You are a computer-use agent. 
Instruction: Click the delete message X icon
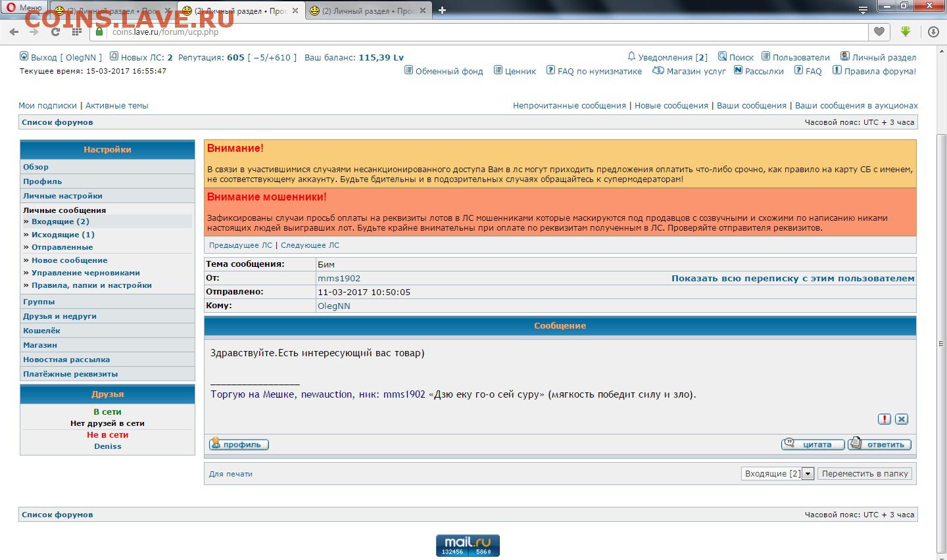pos(902,419)
